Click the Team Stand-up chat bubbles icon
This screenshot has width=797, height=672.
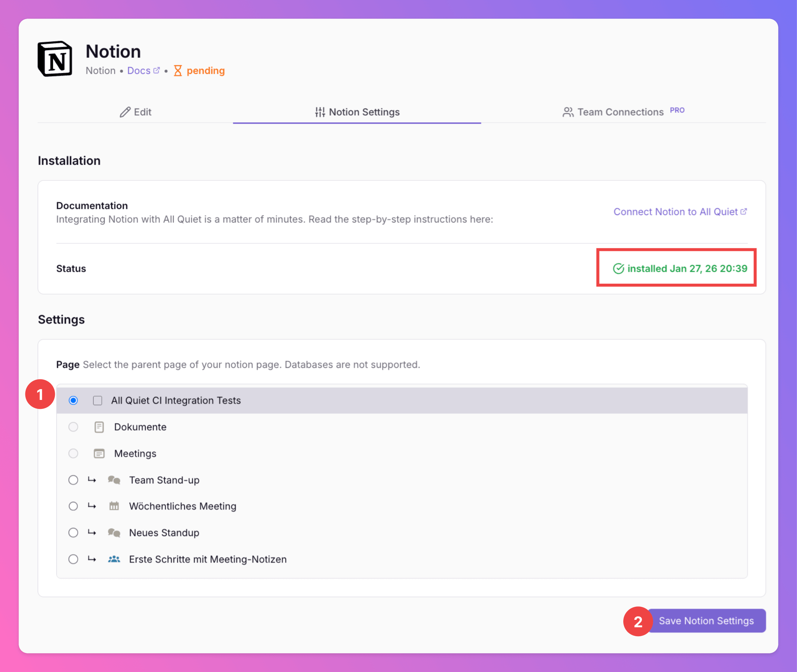[x=114, y=480]
